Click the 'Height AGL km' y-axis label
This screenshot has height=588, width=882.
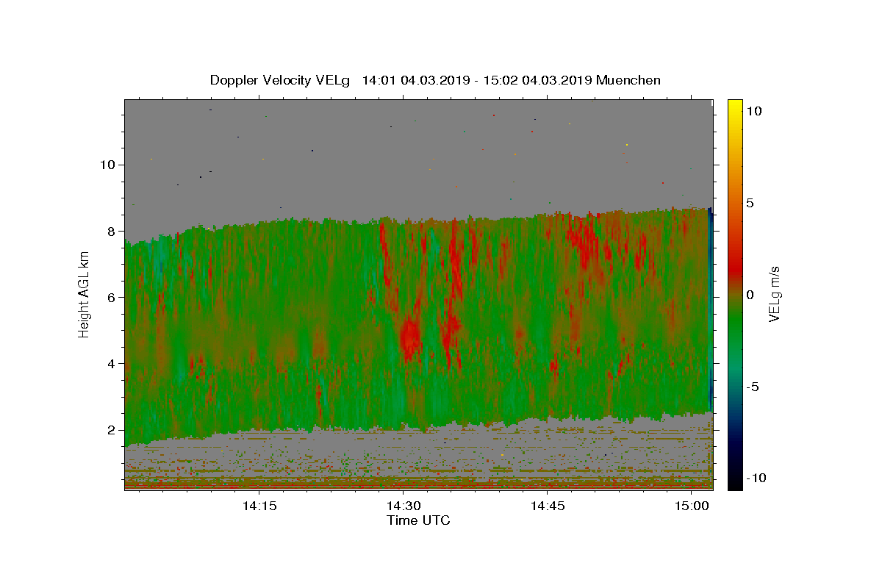[84, 294]
